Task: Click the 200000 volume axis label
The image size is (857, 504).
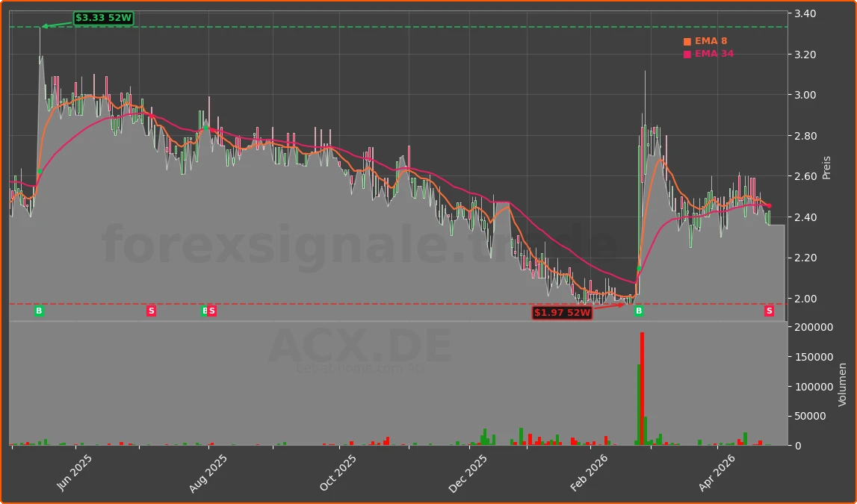Action: [814, 327]
